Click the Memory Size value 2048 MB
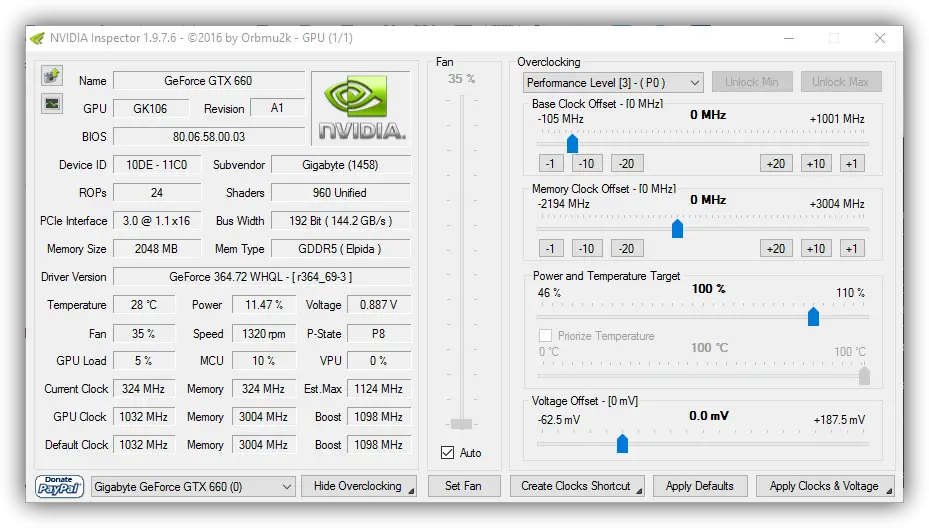This screenshot has height=528, width=929. tap(156, 249)
